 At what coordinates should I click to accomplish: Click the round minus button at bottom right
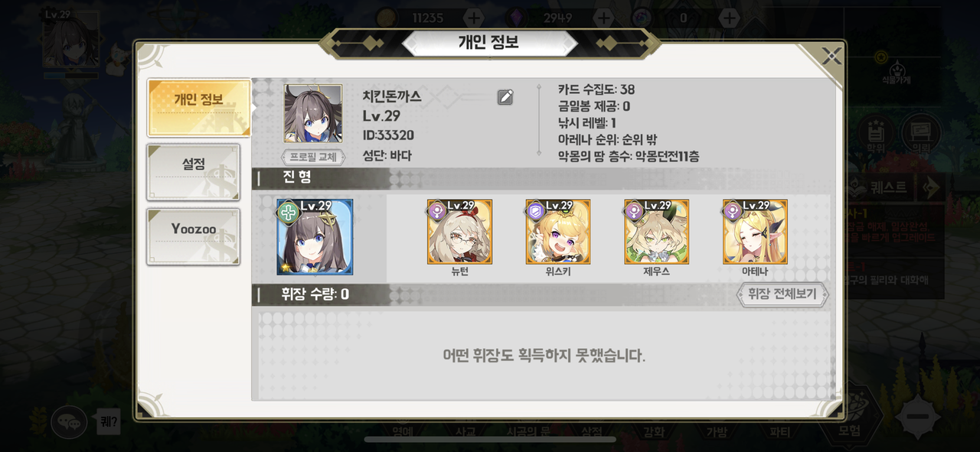pos(916,416)
